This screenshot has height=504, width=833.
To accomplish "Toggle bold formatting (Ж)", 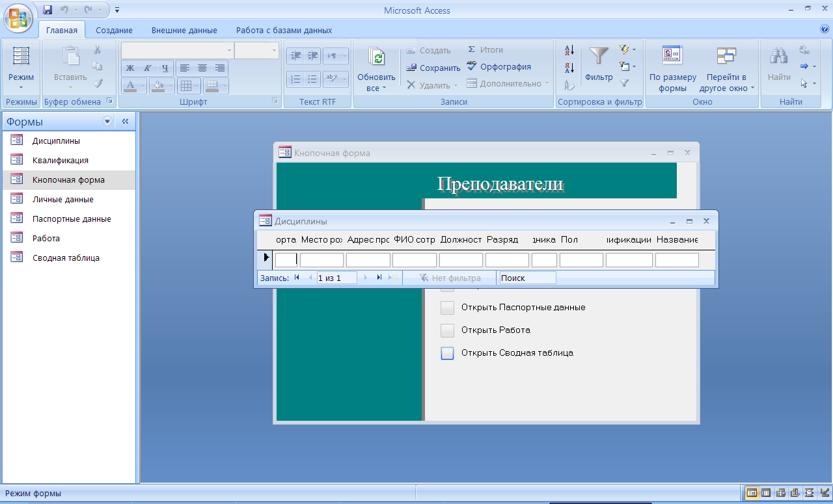I will [130, 68].
